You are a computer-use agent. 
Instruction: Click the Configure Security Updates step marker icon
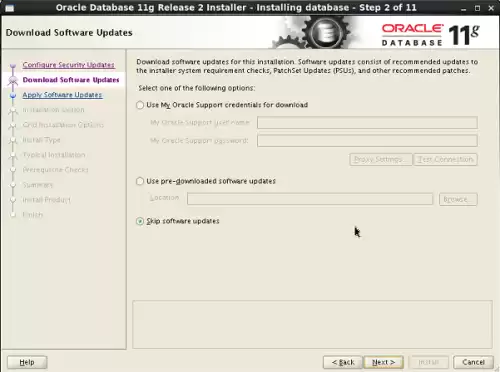point(13,66)
